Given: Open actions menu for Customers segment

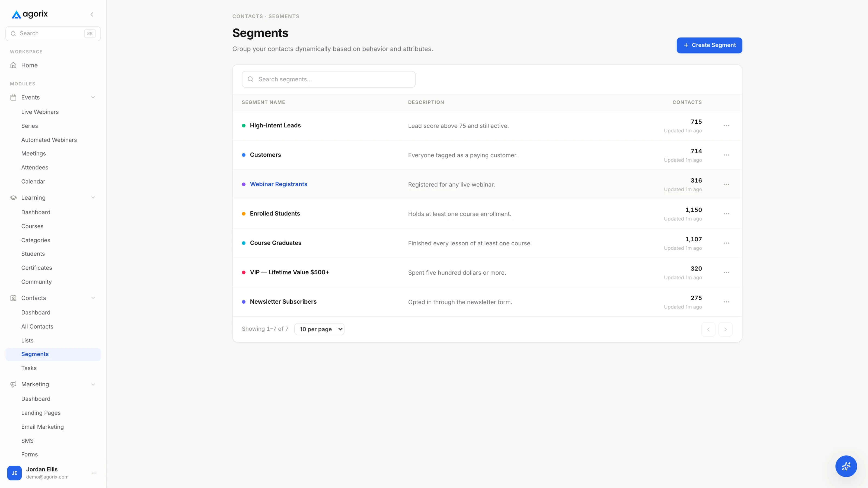Looking at the screenshot, I should click(726, 155).
